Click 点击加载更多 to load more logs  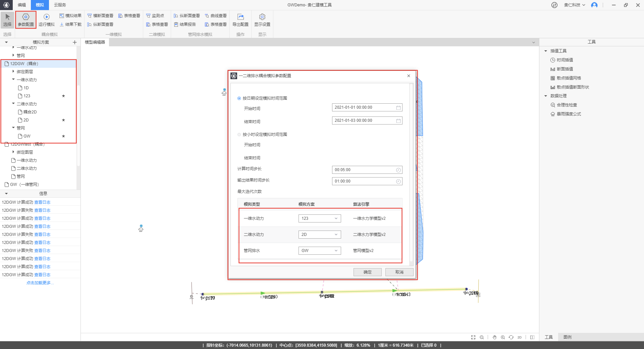(40, 283)
